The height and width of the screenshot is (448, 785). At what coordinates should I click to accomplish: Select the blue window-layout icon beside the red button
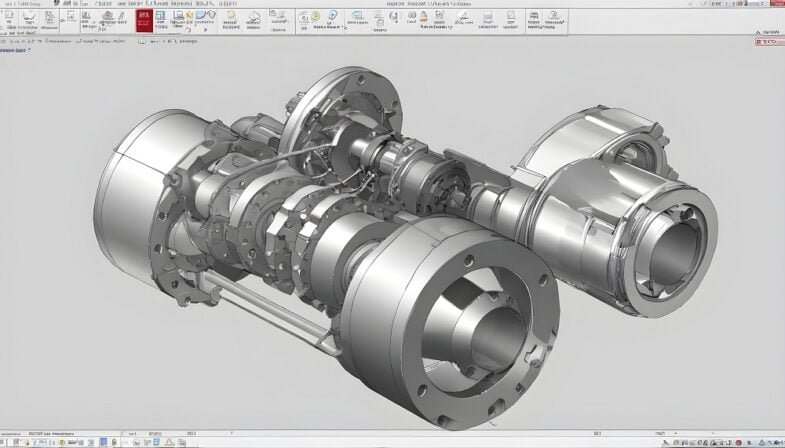pos(160,16)
